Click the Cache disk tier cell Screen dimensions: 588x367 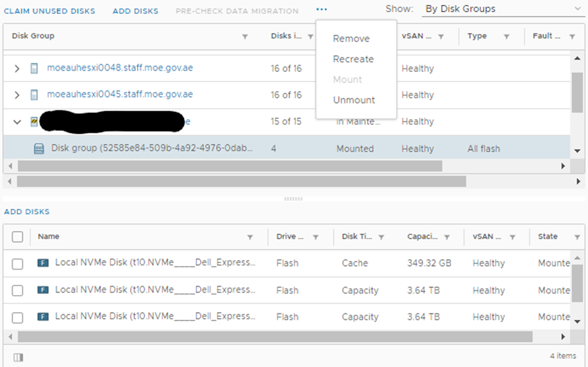point(355,263)
